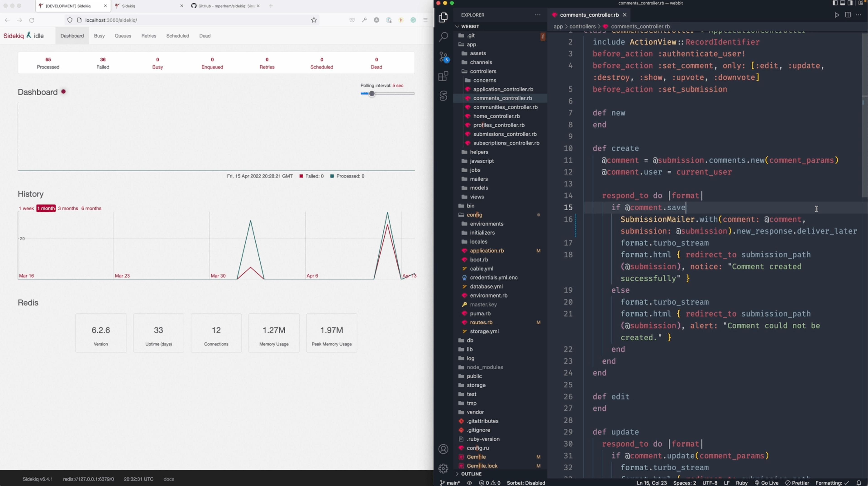Save page to Pocket icon
The width and height of the screenshot is (868, 486).
[x=352, y=20]
